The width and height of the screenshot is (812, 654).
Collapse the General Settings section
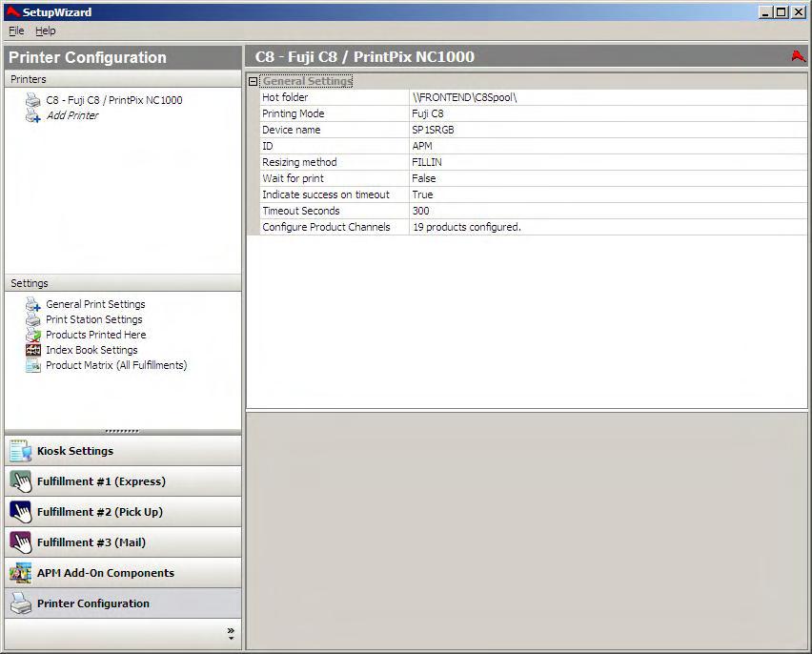click(x=253, y=81)
